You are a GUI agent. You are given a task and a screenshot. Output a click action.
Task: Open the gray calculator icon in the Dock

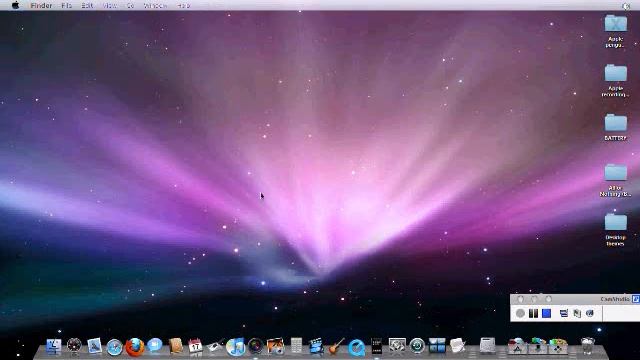coord(296,346)
